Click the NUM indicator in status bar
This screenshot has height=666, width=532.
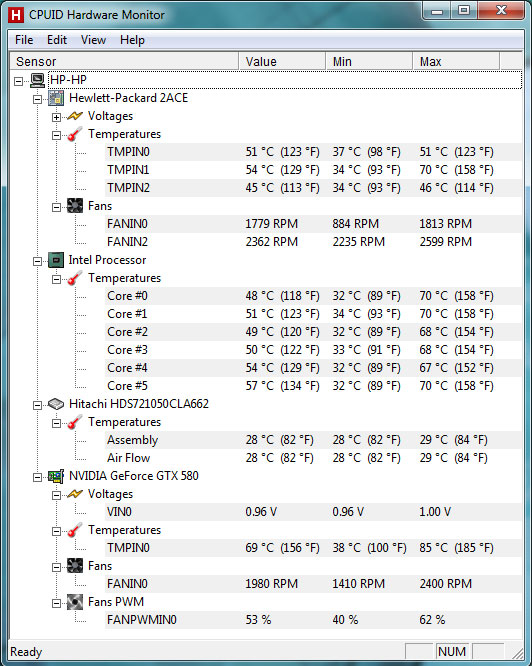tap(452, 652)
